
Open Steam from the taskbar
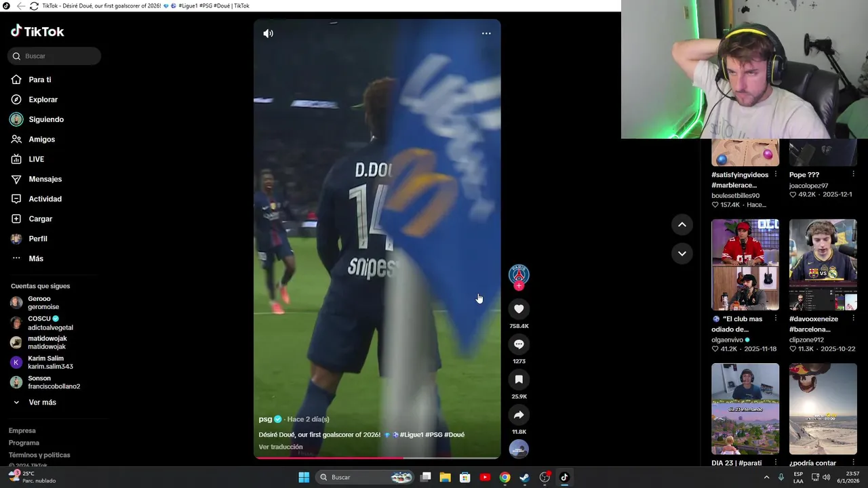[x=524, y=477]
